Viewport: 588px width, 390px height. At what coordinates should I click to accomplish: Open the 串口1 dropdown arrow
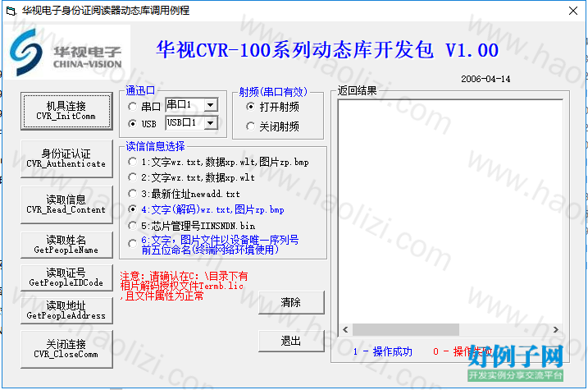click(x=211, y=105)
